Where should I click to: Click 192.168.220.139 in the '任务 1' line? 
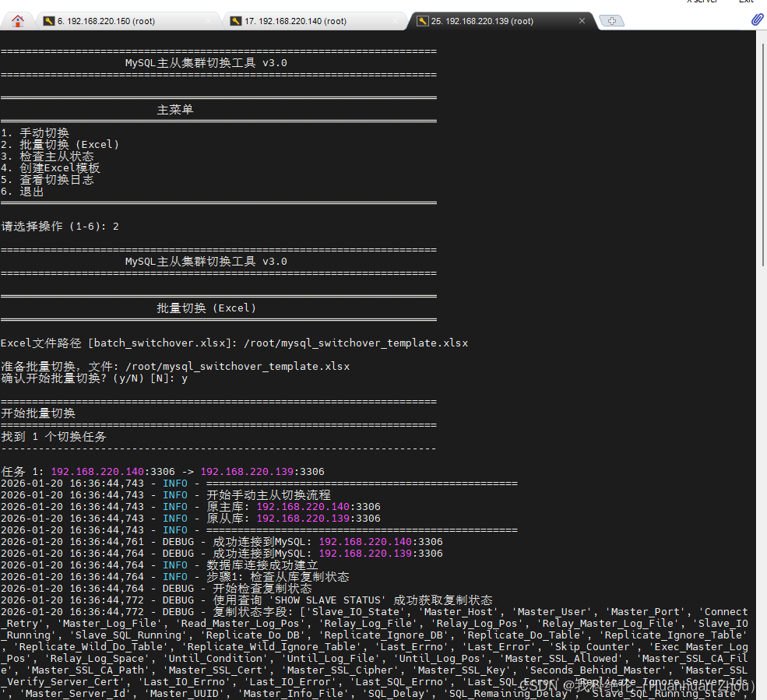(x=247, y=472)
